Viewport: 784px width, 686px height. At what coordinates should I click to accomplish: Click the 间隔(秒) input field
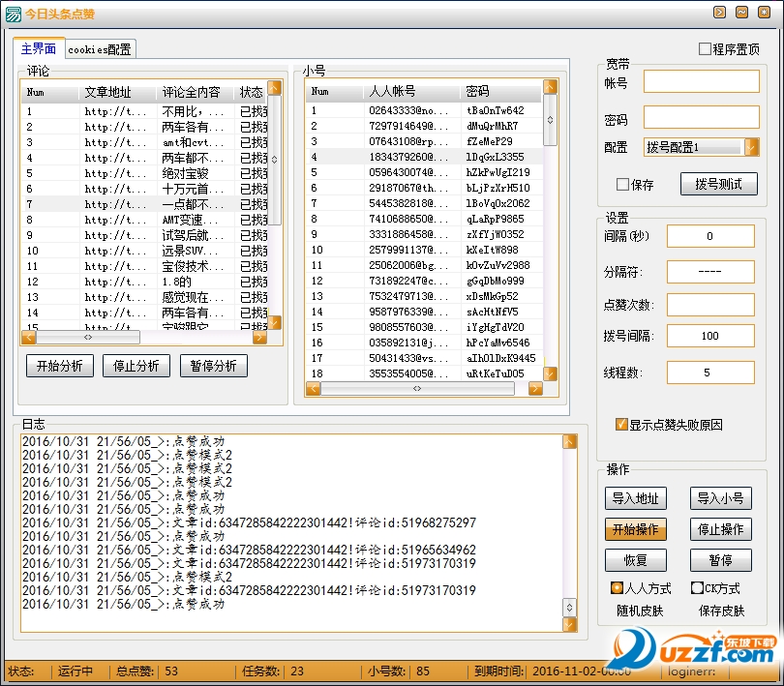(x=710, y=236)
